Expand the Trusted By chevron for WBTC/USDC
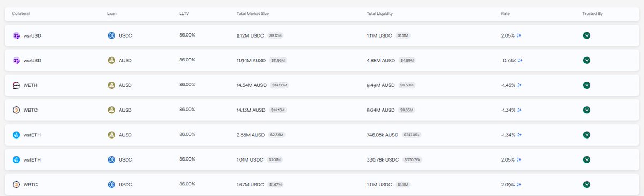 (587, 185)
